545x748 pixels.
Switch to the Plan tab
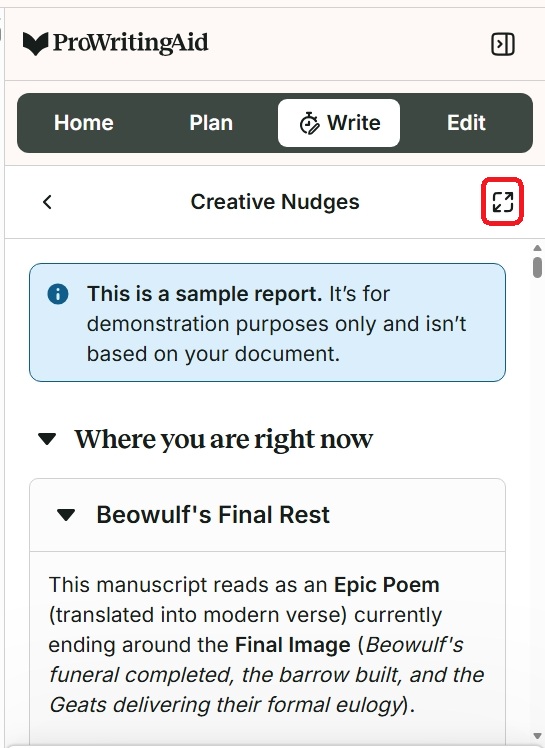coord(211,123)
